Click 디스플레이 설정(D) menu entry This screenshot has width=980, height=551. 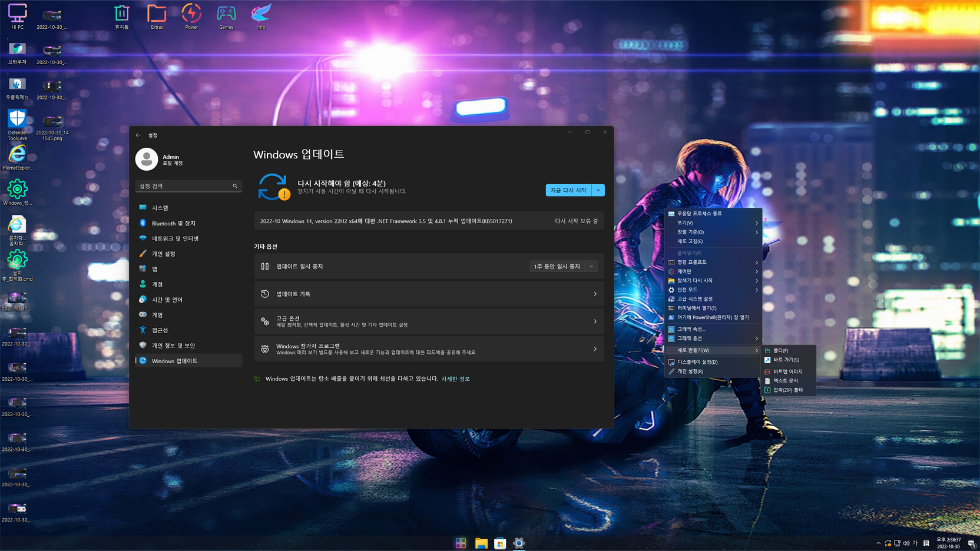click(713, 362)
